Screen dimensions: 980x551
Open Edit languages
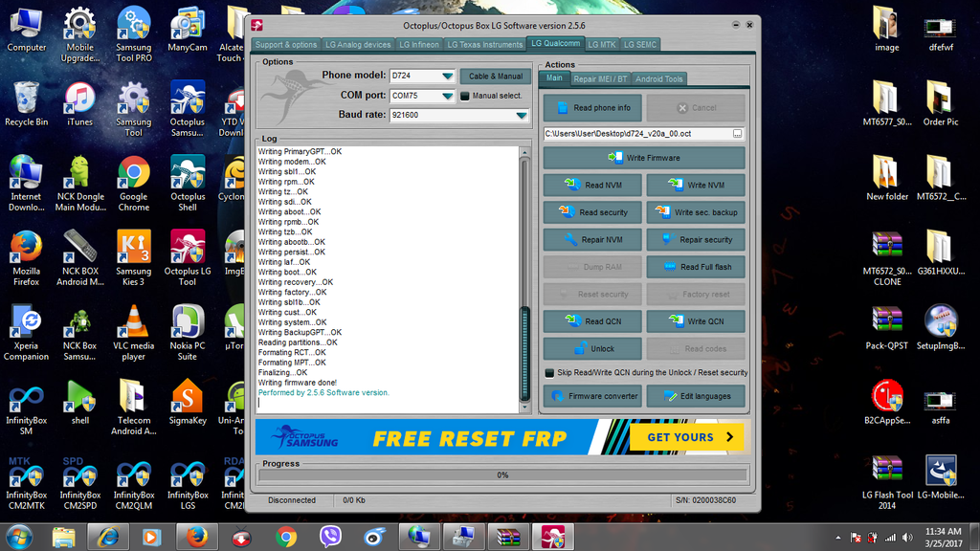(x=696, y=396)
